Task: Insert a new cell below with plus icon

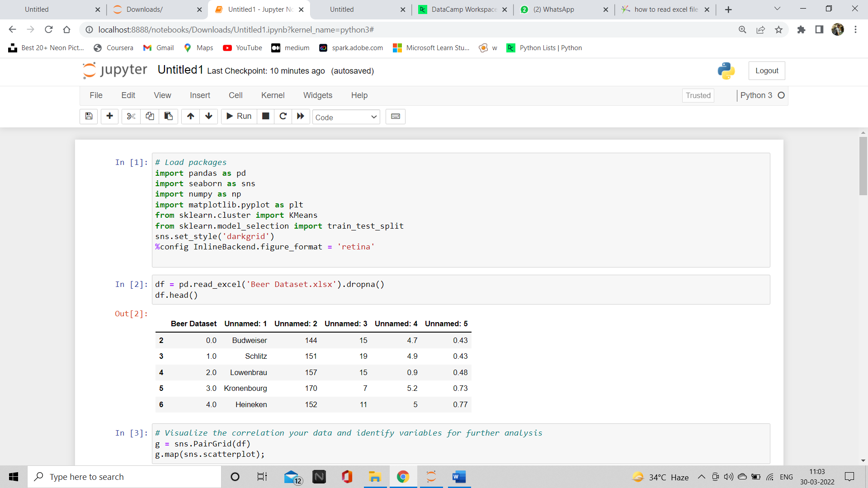Action: (109, 116)
